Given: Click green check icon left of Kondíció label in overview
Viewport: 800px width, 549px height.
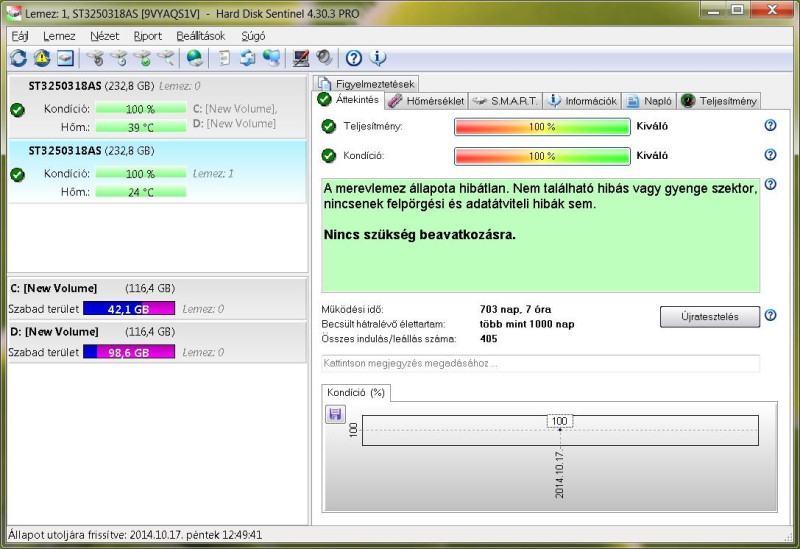Looking at the screenshot, I should [329, 156].
